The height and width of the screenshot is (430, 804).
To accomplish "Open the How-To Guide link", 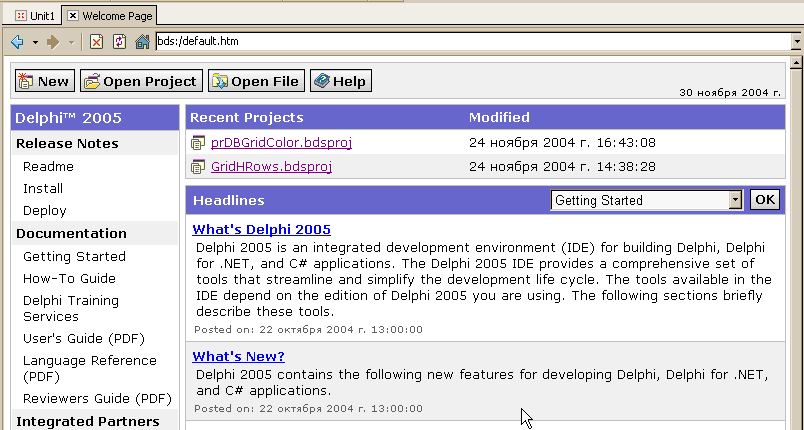I will [x=69, y=278].
